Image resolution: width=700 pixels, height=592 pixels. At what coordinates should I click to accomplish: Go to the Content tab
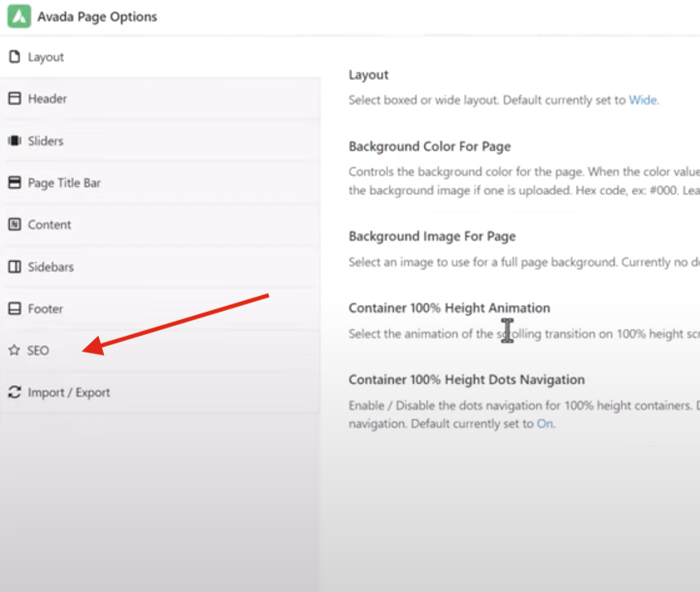click(160, 224)
